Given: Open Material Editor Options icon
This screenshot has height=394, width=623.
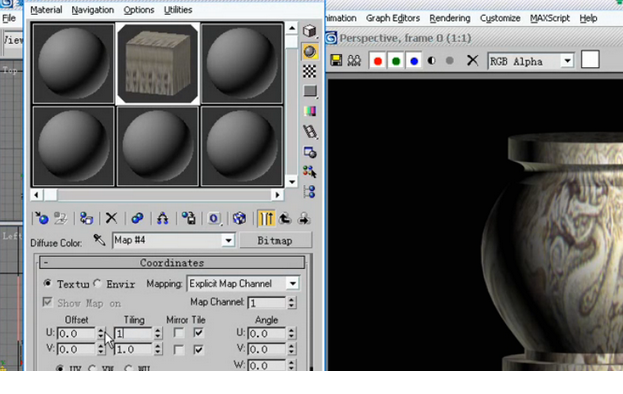Looking at the screenshot, I should 310,152.
